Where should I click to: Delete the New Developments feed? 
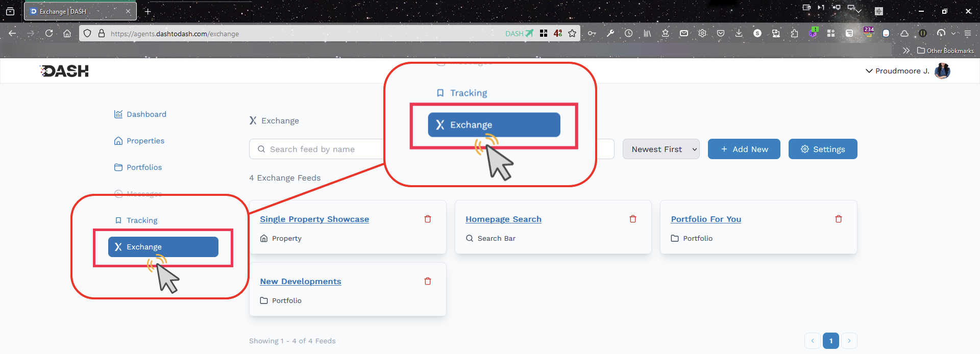(x=428, y=281)
